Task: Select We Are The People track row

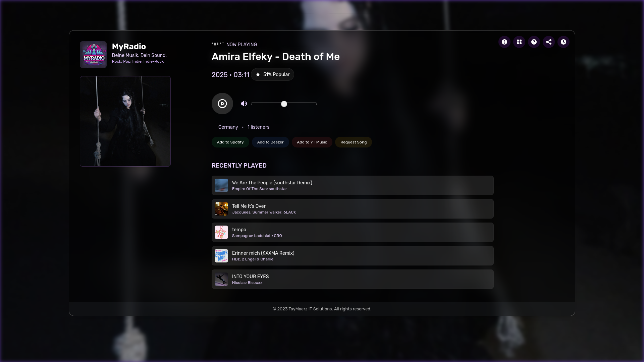Action: (x=352, y=185)
